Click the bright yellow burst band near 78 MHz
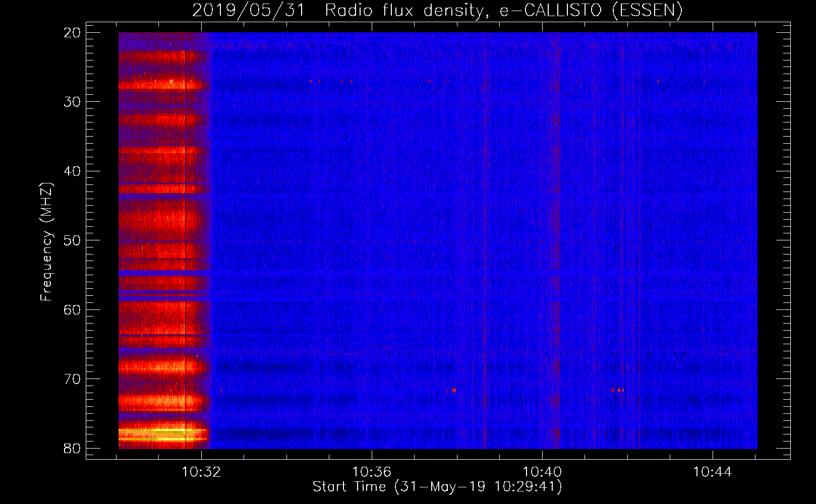Screen dimensions: 816x504 [x=163, y=435]
